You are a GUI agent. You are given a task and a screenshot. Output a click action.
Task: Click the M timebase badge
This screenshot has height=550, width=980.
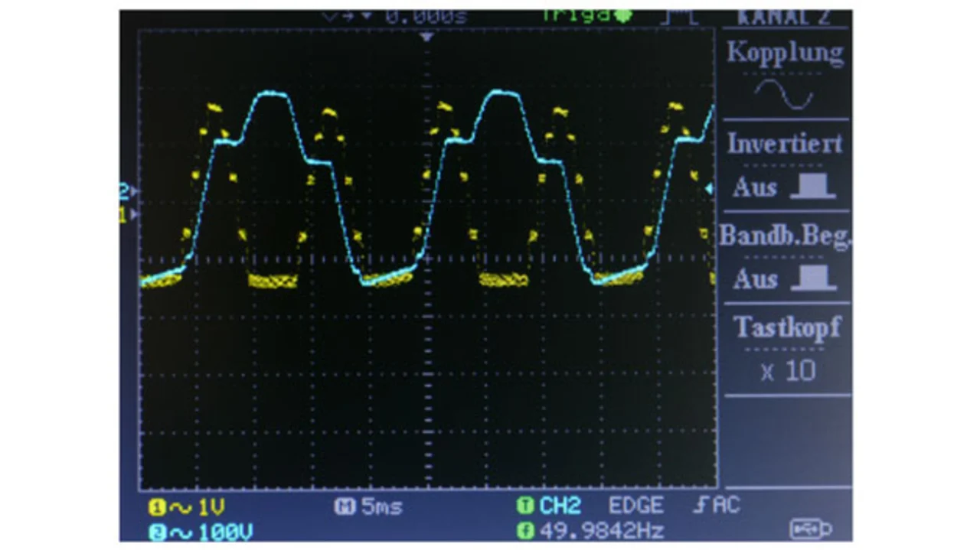[x=344, y=506]
